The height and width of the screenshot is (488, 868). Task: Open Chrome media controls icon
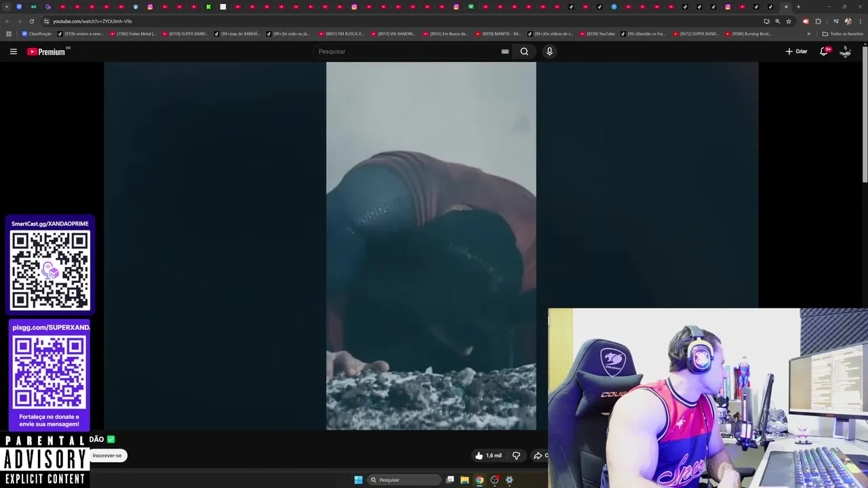tap(835, 21)
